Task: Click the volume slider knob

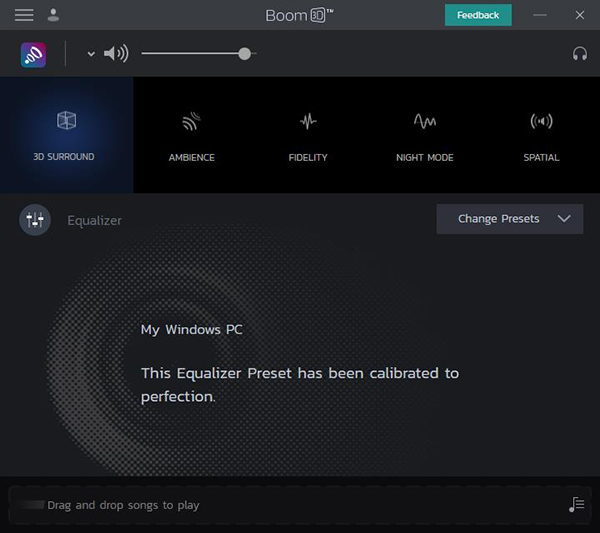Action: [244, 54]
